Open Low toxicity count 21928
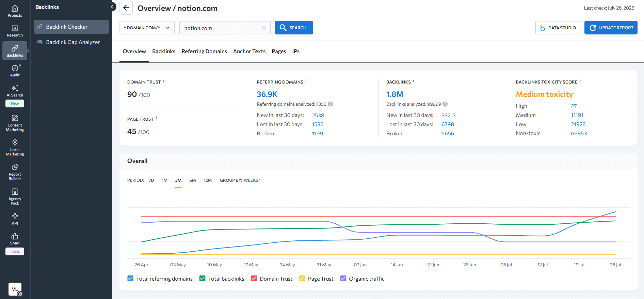Screen dimensions: 644x299 pyautogui.click(x=578, y=124)
